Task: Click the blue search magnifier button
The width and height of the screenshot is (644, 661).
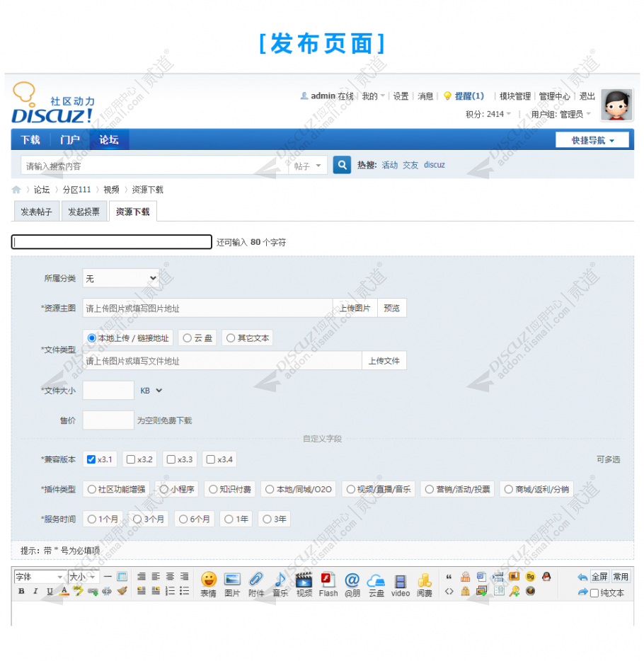Action: [x=342, y=165]
